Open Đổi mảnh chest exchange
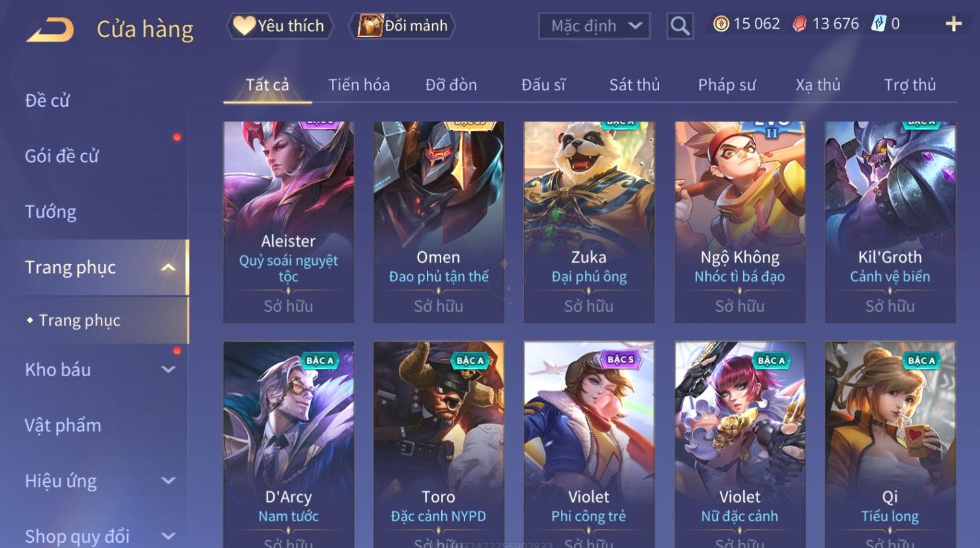The height and width of the screenshot is (548, 980). click(402, 26)
